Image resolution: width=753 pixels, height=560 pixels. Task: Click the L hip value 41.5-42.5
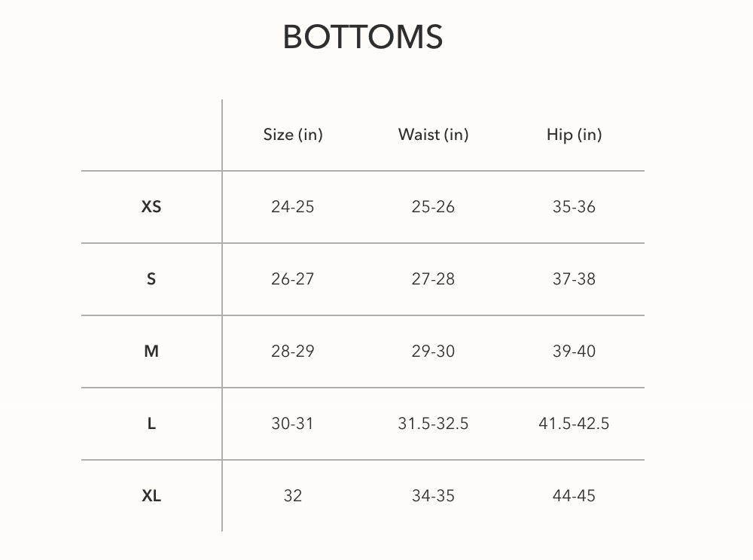(x=574, y=424)
